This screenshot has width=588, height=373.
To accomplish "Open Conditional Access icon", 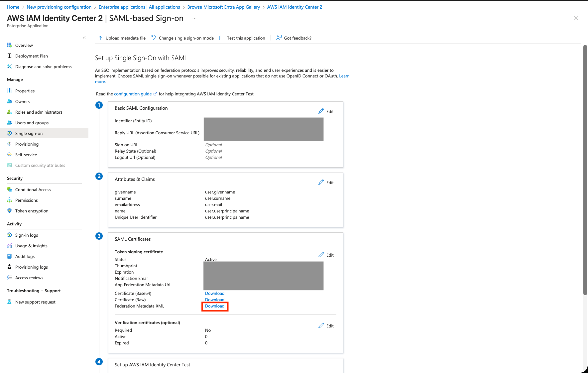I will tap(9, 189).
